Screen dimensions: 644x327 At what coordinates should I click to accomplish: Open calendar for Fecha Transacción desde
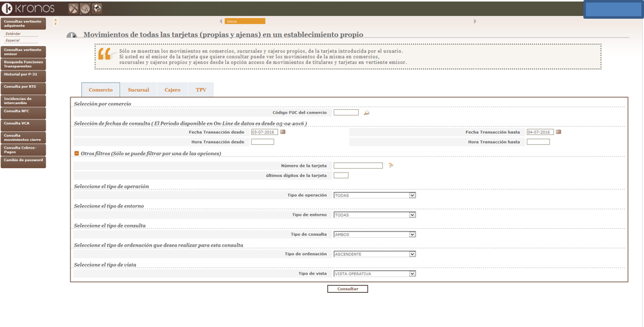[x=283, y=132]
